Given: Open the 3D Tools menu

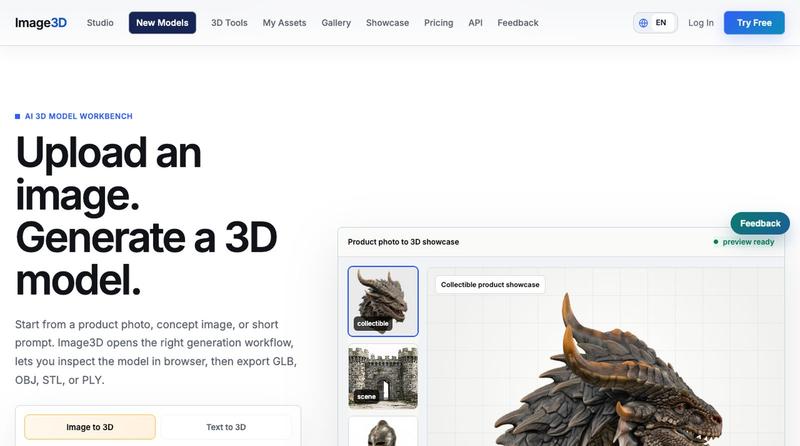Looking at the screenshot, I should tap(229, 23).
